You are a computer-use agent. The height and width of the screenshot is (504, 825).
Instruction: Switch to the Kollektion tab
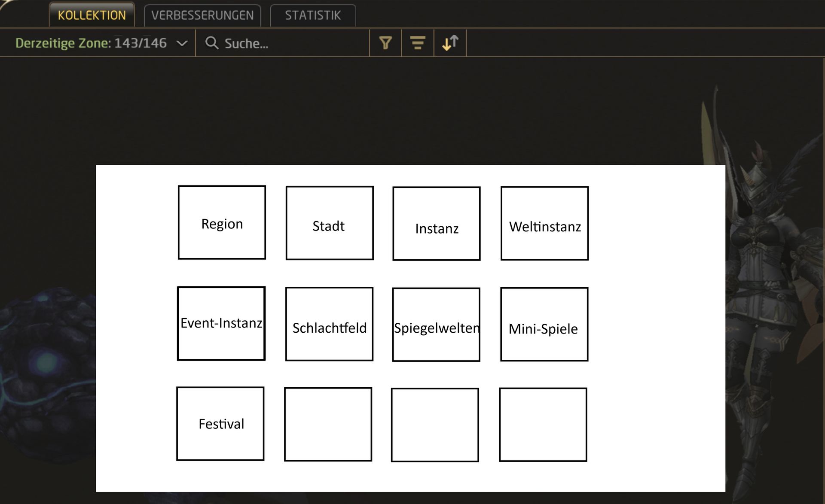(92, 15)
